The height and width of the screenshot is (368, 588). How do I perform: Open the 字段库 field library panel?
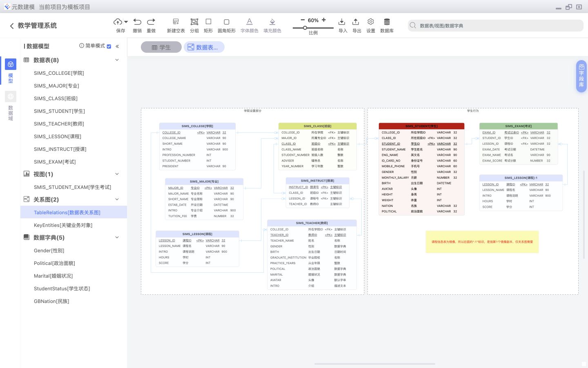[x=581, y=76]
